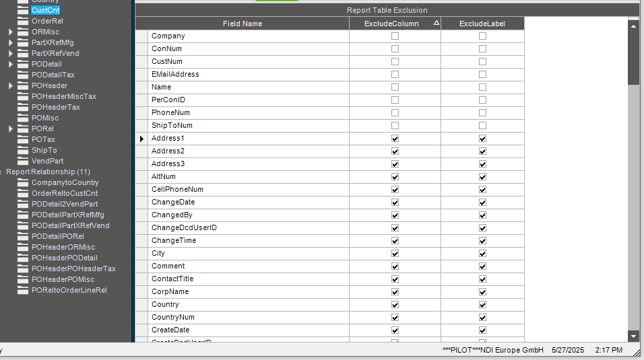
Task: Expand the ORMisc tree node
Action: coord(11,32)
